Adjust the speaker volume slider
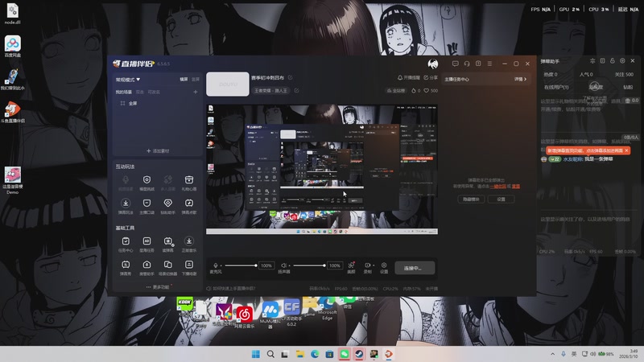Viewport: 644px width, 362px height. (309, 265)
